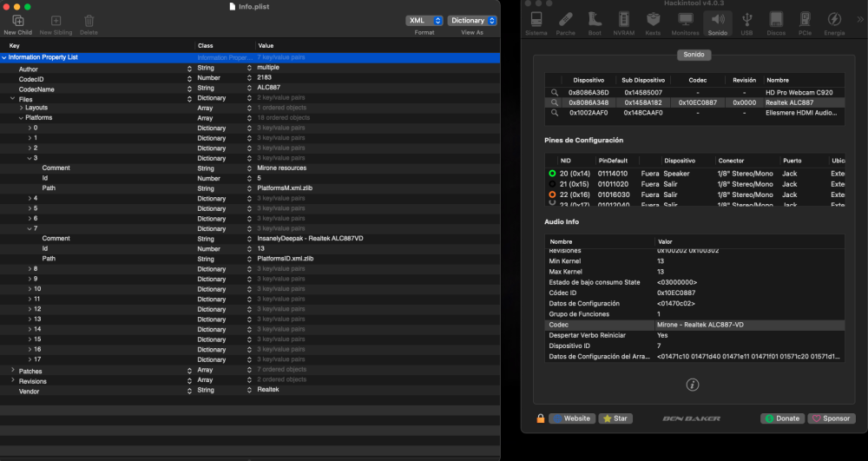Click the info circle icon in Hackintool
The width and height of the screenshot is (868, 461).
(693, 385)
